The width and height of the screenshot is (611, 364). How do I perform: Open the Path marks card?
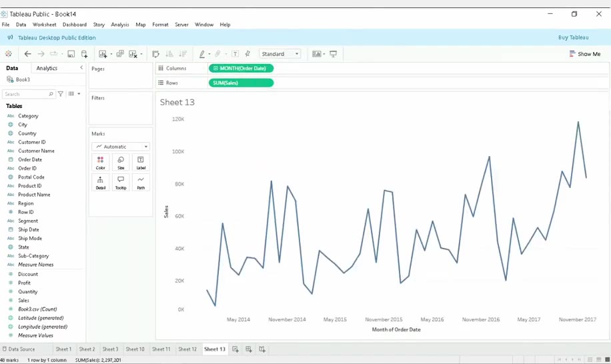click(x=141, y=182)
